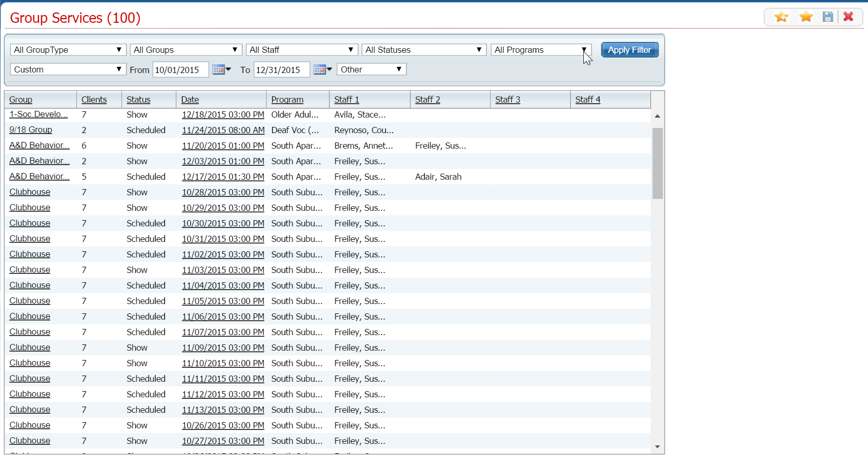Open the All Staff filter dropdown

point(302,50)
